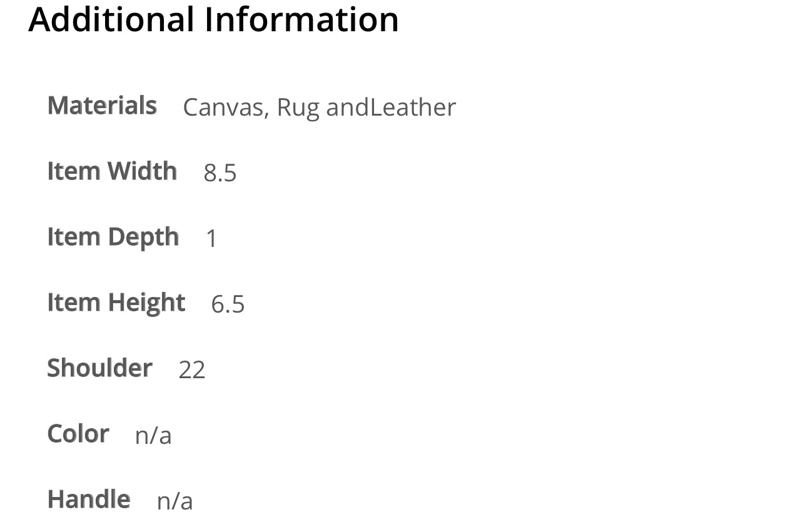Click the word Additional in the heading
The height and width of the screenshot is (532, 803).
point(111,19)
